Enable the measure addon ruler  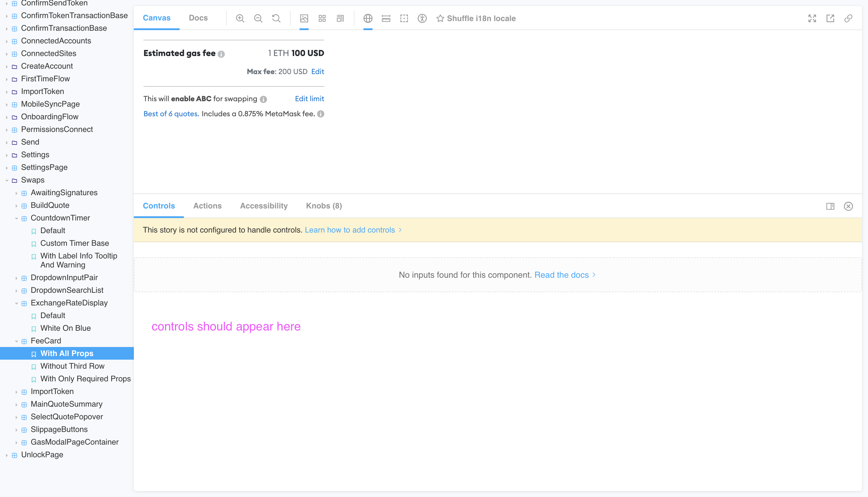[385, 18]
